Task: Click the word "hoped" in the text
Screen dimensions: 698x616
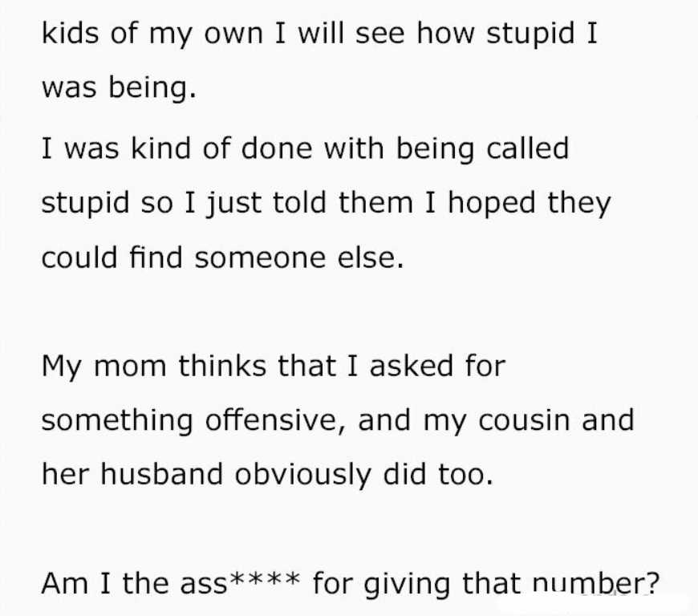Action: pyautogui.click(x=492, y=203)
